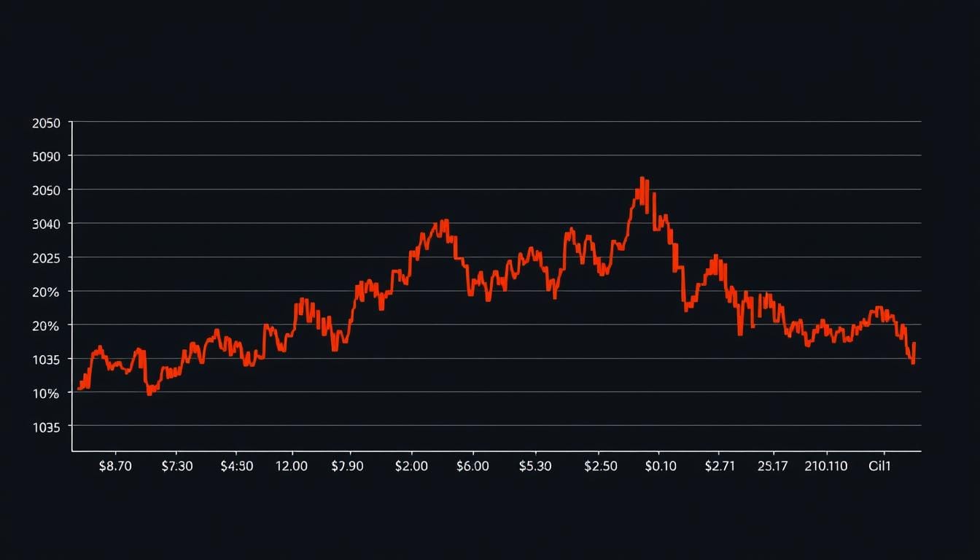Select the 25.17 x-axis label

click(x=773, y=466)
